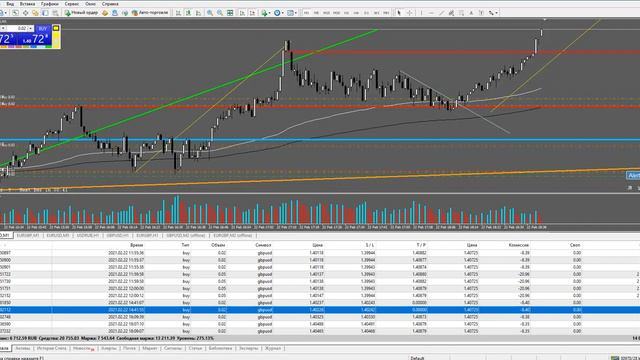Expand the arrows objects dropdown
640x360 pixels.
(x=496, y=13)
